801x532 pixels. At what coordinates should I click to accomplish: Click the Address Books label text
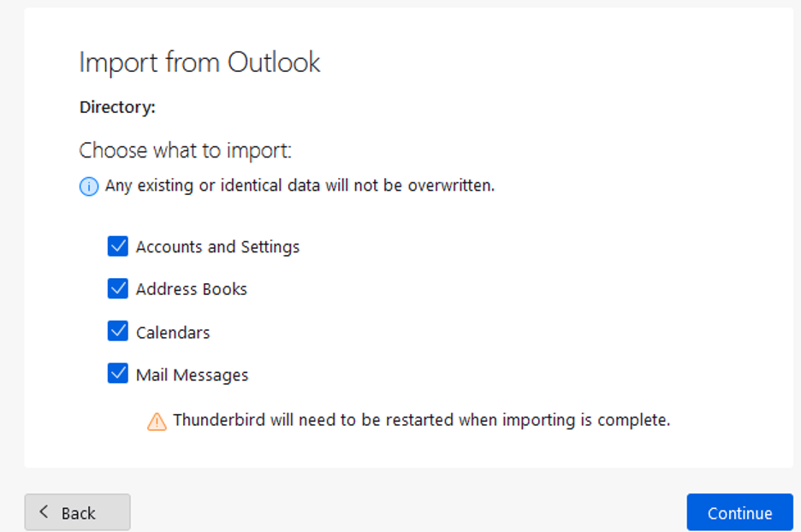(191, 290)
